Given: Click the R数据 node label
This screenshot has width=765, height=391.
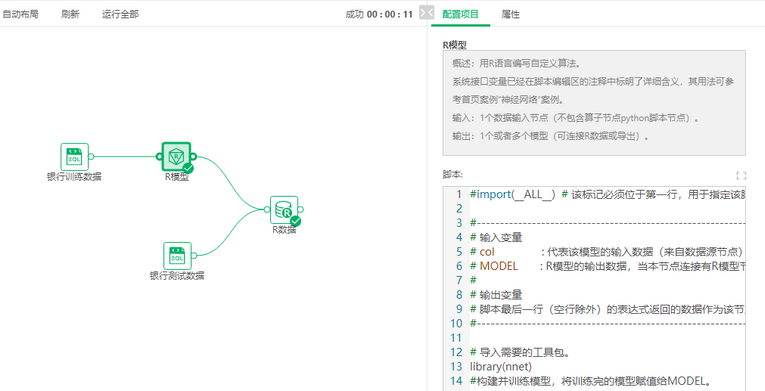Looking at the screenshot, I should click(284, 230).
